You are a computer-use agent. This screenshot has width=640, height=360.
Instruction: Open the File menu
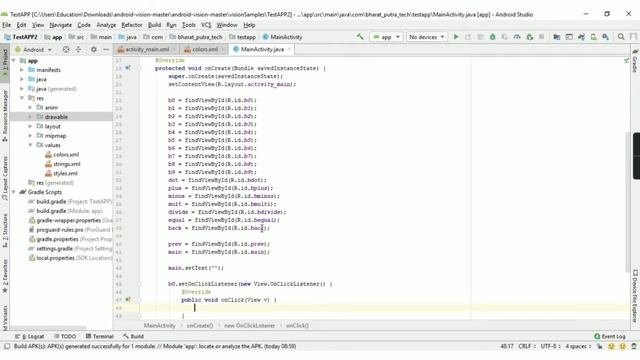click(x=7, y=25)
